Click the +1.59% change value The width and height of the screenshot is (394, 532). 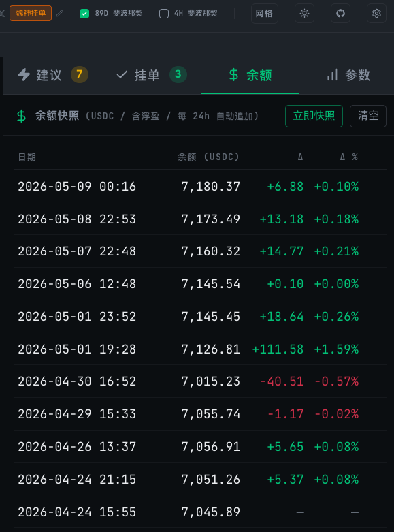336,349
